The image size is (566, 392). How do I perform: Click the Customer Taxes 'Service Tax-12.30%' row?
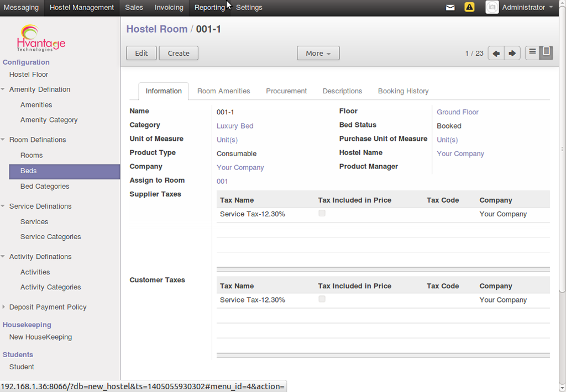[383, 300]
